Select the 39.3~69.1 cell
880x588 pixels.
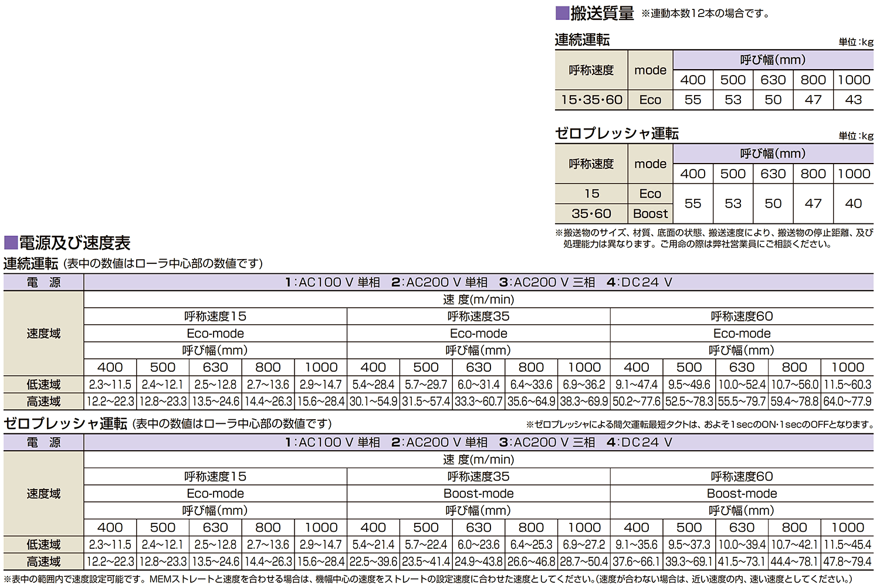tap(689, 562)
